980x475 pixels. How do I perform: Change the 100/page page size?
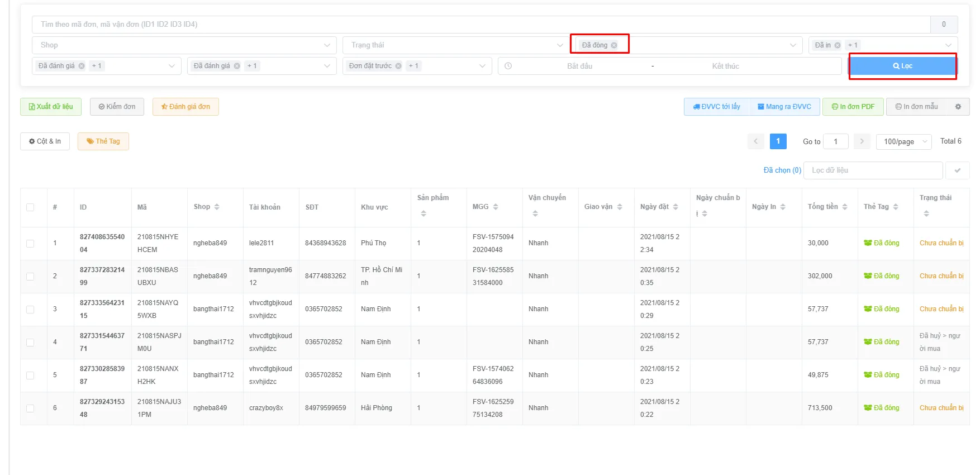coord(904,141)
